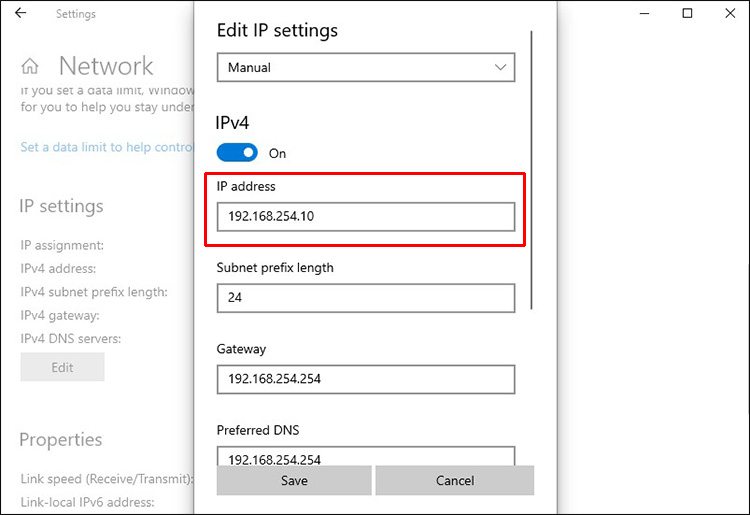This screenshot has width=750, height=515.
Task: Click the Edit button under IP settings
Action: (62, 367)
